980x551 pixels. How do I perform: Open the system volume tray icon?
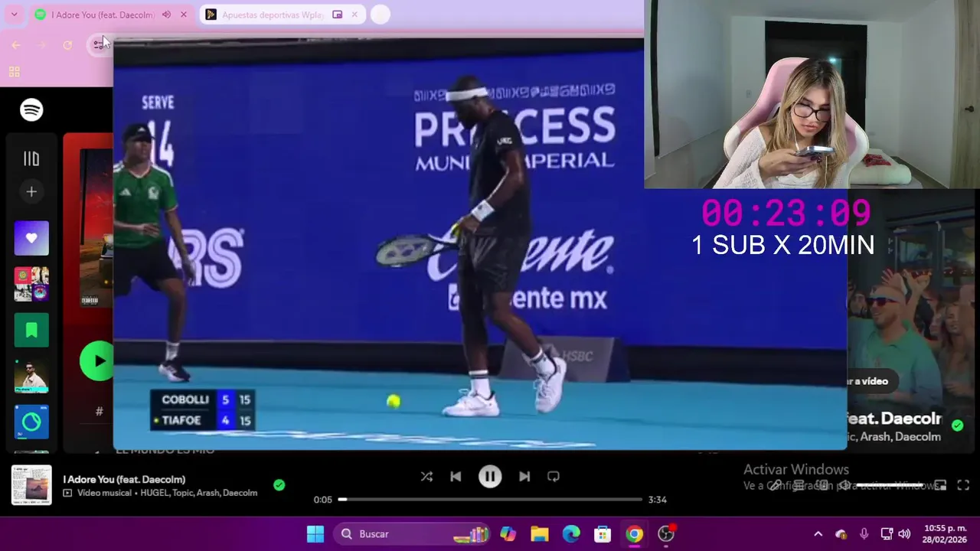point(904,534)
